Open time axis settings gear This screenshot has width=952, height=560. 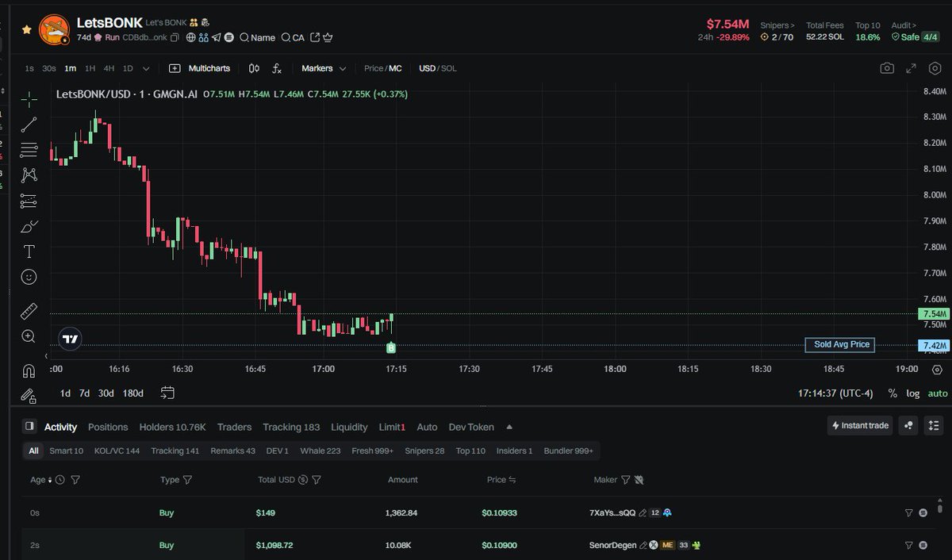938,370
